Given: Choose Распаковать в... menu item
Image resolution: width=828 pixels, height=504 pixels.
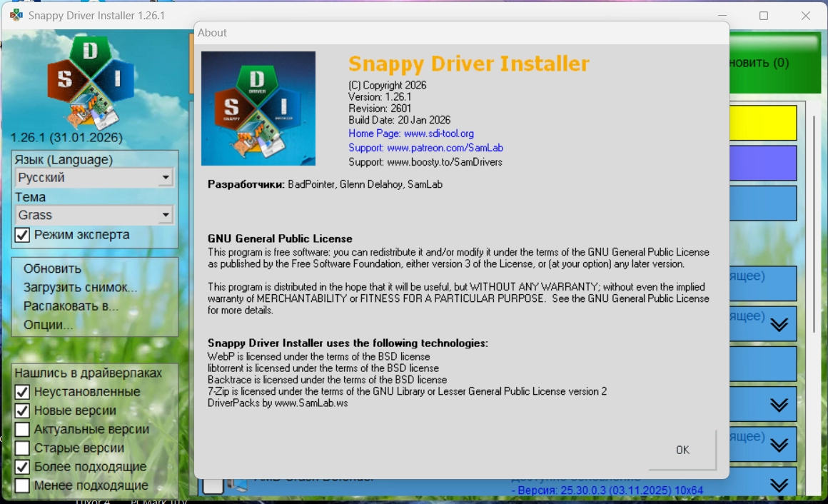Looking at the screenshot, I should (x=71, y=306).
